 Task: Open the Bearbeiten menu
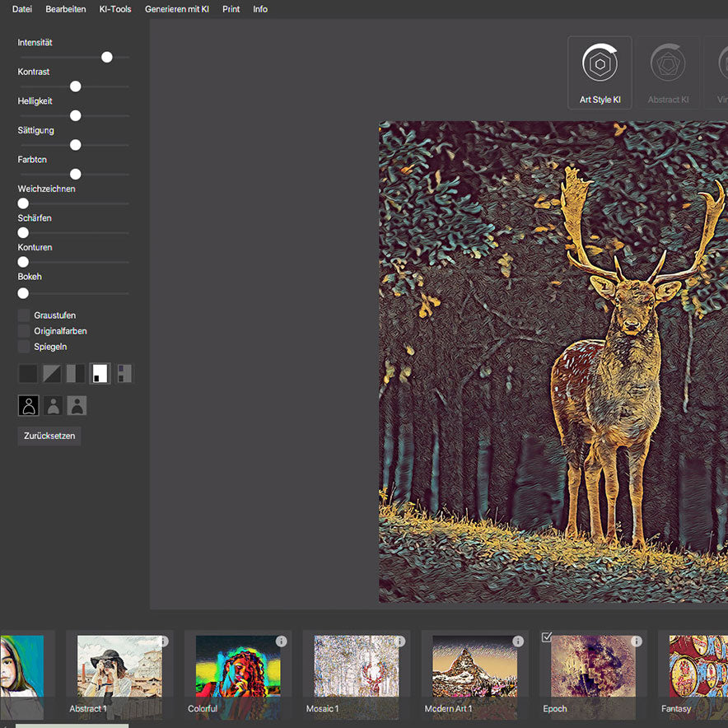(x=65, y=9)
